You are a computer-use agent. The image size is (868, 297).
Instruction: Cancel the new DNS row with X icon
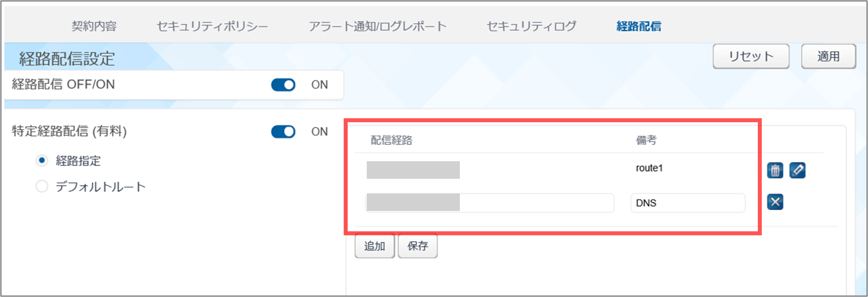tap(775, 202)
